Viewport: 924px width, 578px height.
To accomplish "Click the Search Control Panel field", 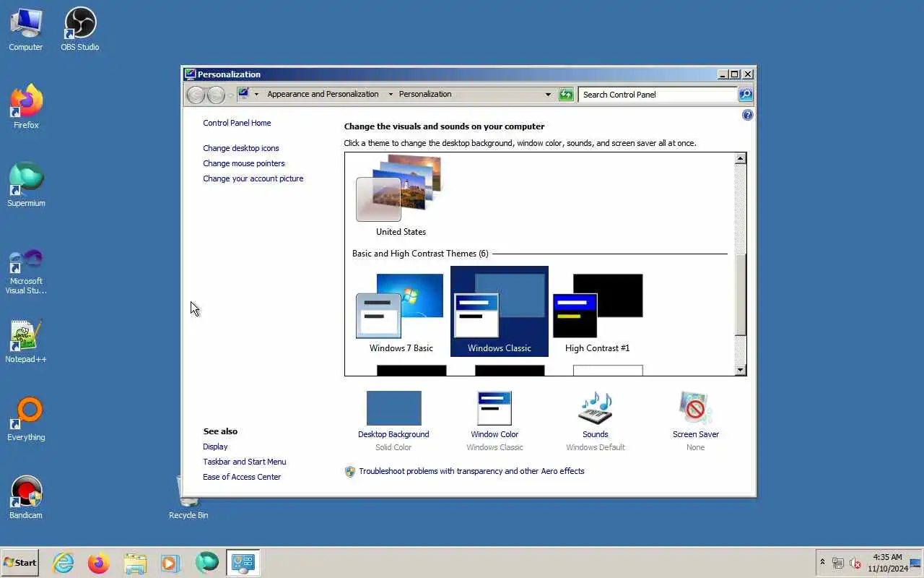I will pyautogui.click(x=658, y=95).
